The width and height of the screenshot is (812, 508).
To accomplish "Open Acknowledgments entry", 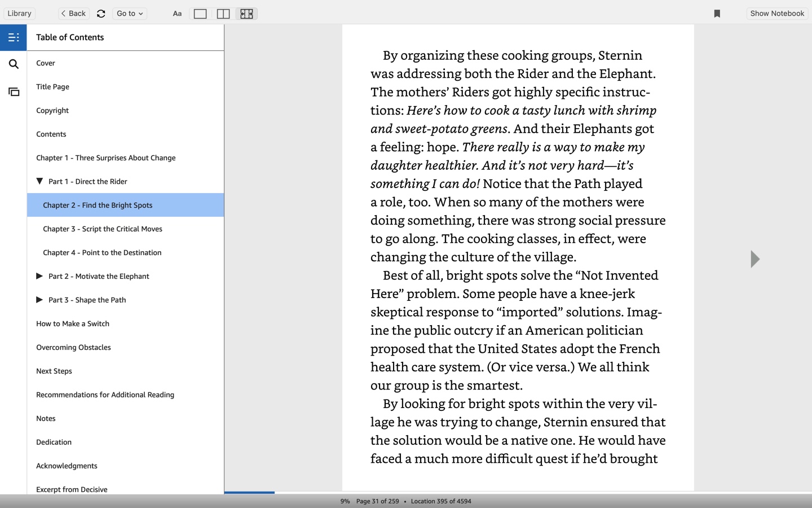I will [125, 466].
